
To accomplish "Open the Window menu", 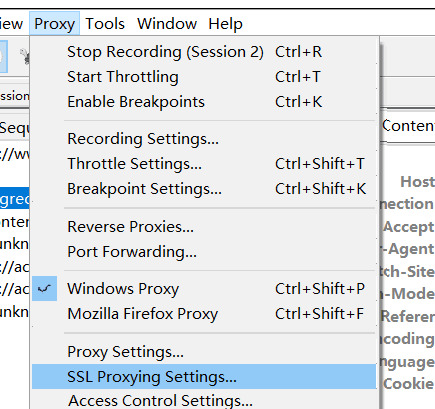I will 167,24.
